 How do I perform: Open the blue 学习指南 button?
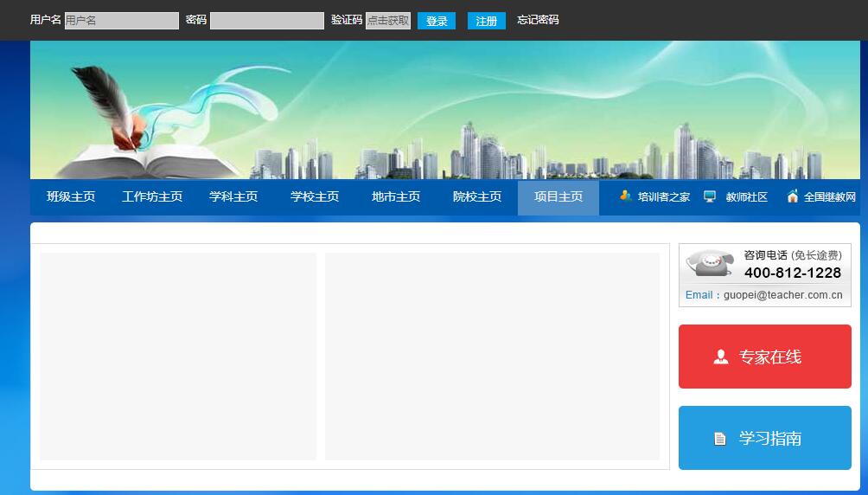(765, 438)
